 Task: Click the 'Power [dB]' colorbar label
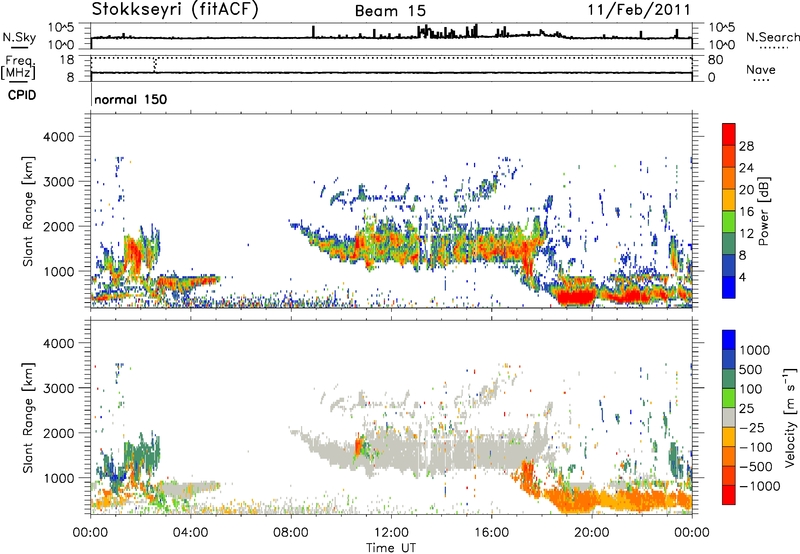(763, 211)
